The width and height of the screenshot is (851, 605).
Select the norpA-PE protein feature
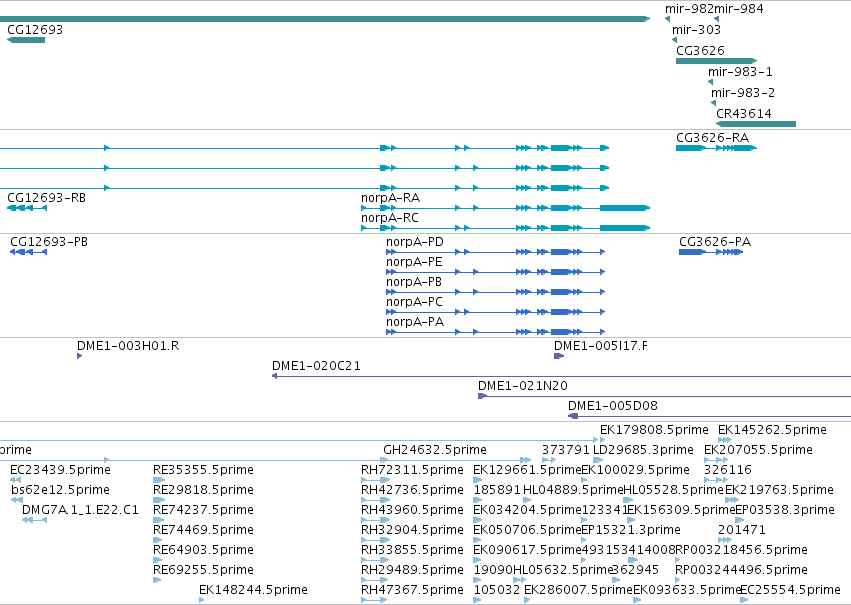click(x=496, y=272)
